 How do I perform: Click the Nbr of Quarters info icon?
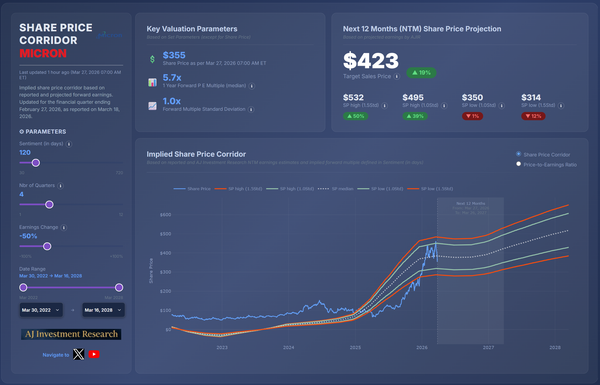[x=60, y=186]
